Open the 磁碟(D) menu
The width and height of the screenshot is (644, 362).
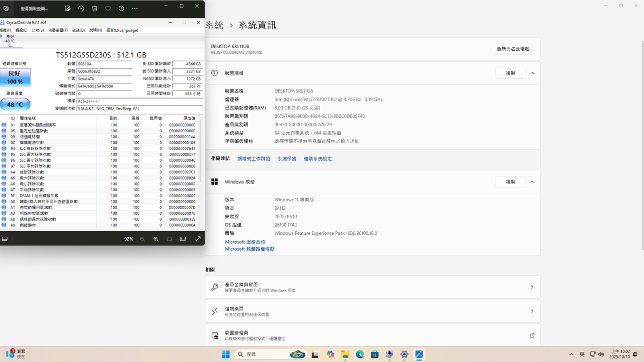[78, 30]
